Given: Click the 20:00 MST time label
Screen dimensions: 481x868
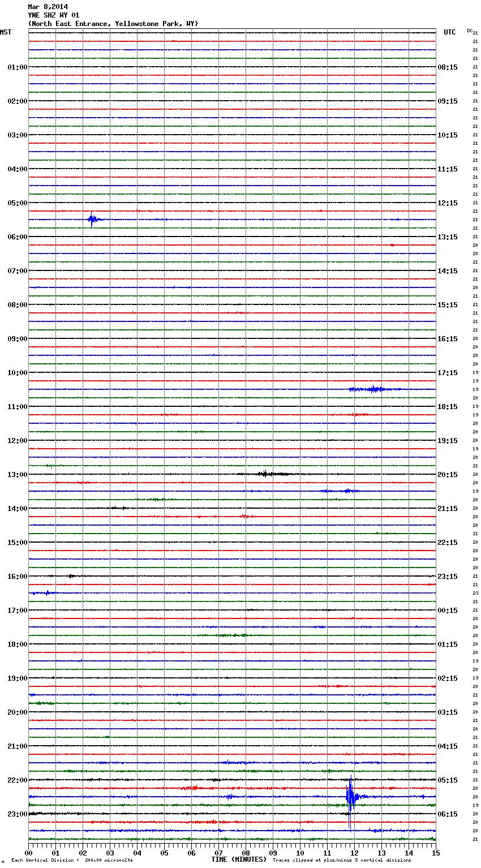Looking at the screenshot, I should pyautogui.click(x=17, y=712).
